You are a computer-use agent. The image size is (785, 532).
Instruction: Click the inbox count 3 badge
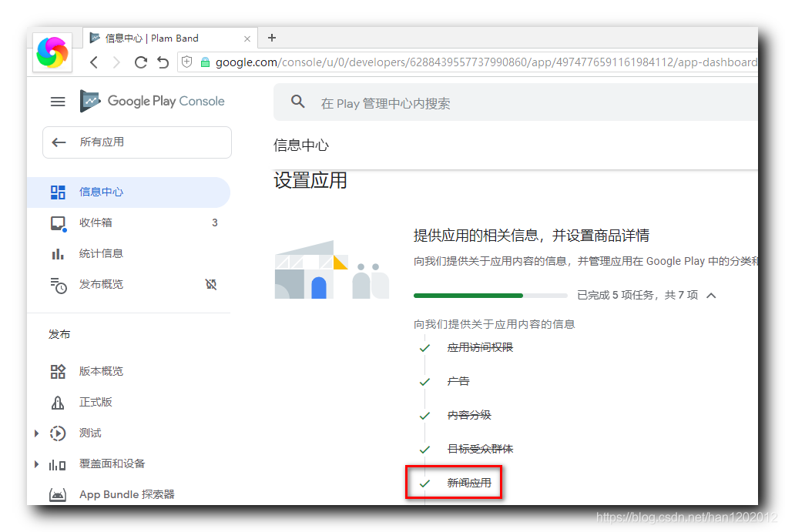pos(215,223)
